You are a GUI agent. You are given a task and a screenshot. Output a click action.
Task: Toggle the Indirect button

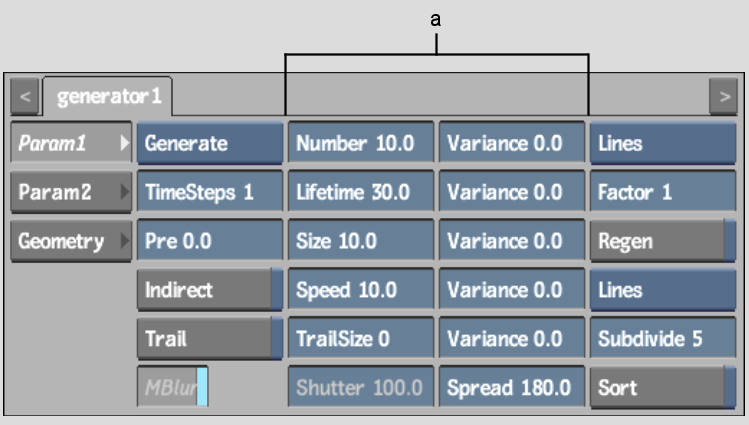click(210, 290)
